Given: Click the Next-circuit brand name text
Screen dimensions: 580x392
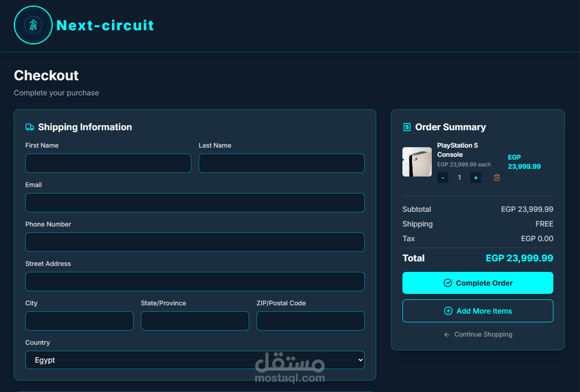Looking at the screenshot, I should [105, 25].
